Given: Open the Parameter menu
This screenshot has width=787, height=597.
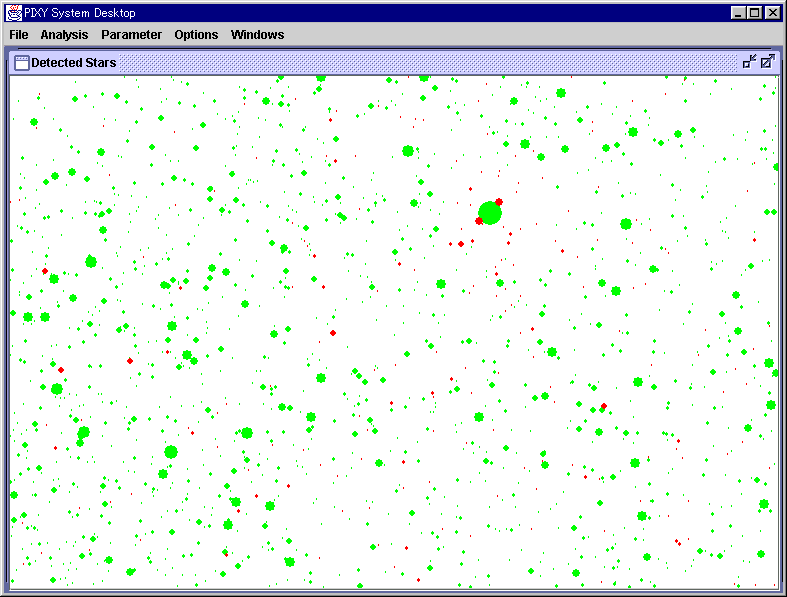Looking at the screenshot, I should coord(131,35).
